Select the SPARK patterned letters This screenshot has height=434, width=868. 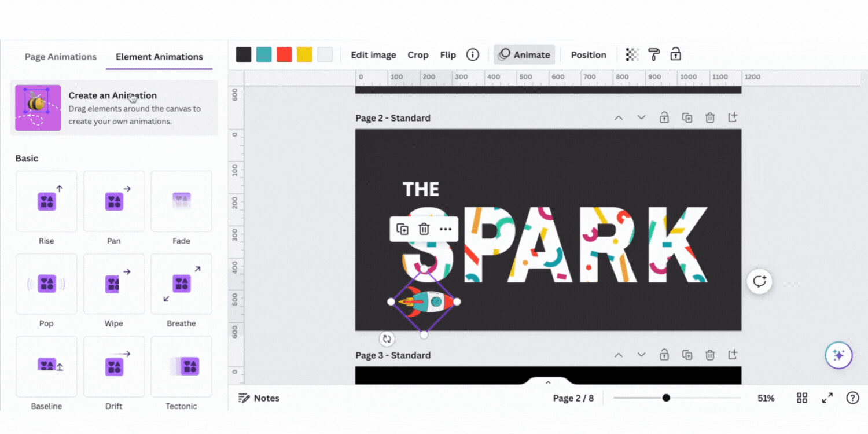point(556,244)
